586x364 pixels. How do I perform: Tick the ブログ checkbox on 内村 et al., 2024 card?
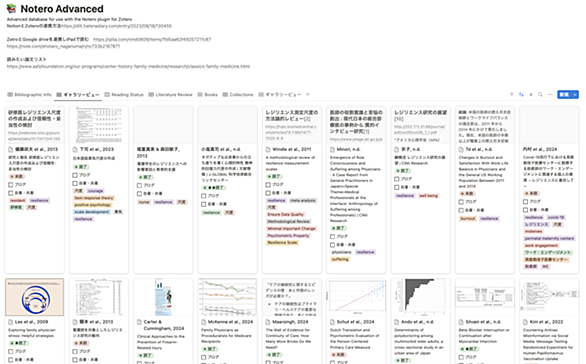(525, 201)
